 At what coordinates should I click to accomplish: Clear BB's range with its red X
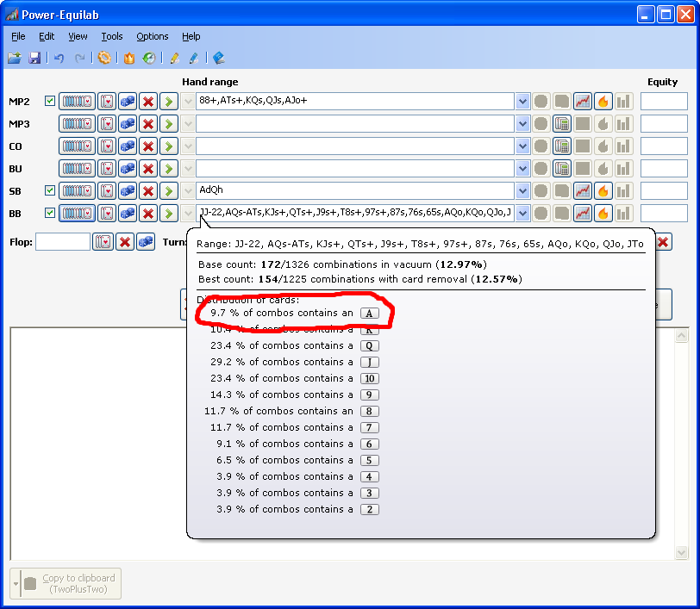point(148,213)
